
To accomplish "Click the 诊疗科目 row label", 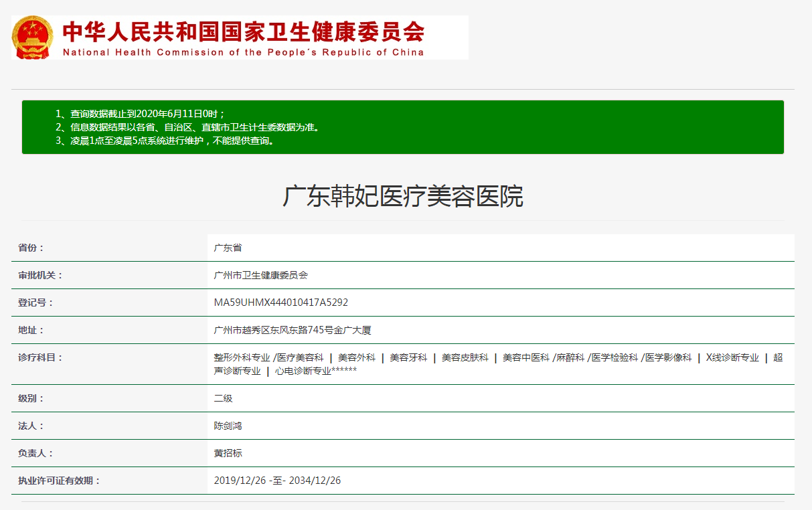I will (x=40, y=357).
